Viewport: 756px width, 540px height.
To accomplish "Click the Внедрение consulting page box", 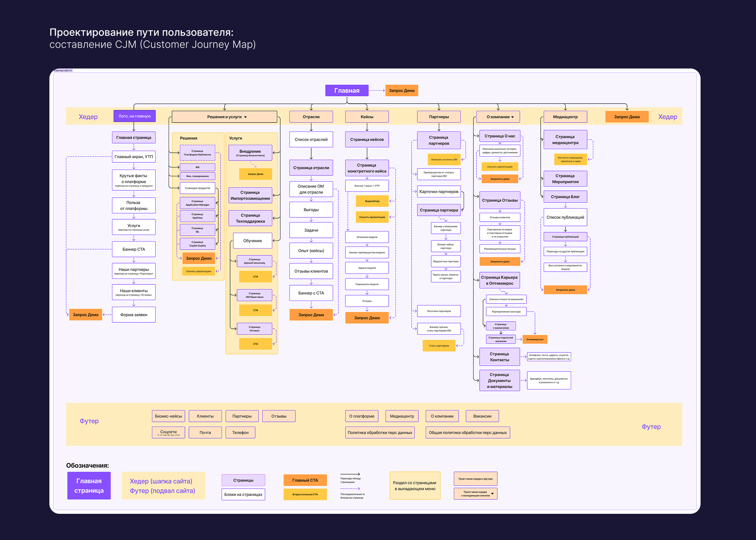I will coord(250,153).
